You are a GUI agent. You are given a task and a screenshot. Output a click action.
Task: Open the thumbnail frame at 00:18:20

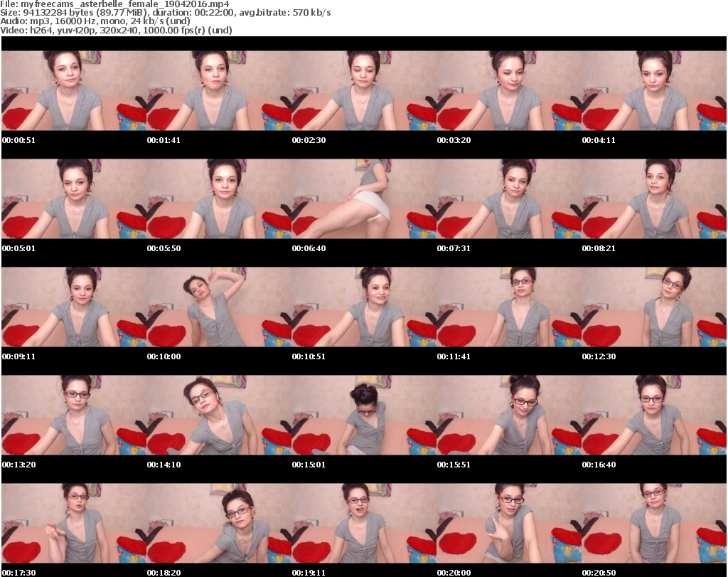pos(219,524)
